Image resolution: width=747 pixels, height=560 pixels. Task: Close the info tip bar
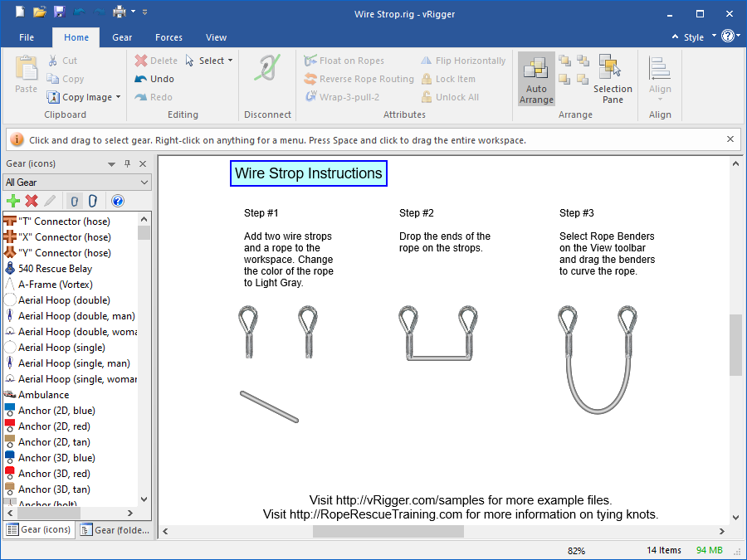coord(730,139)
